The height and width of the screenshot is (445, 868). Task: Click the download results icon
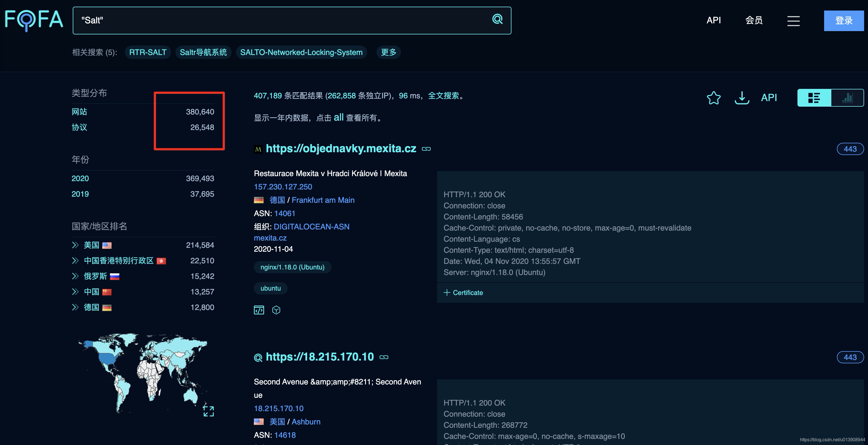742,98
